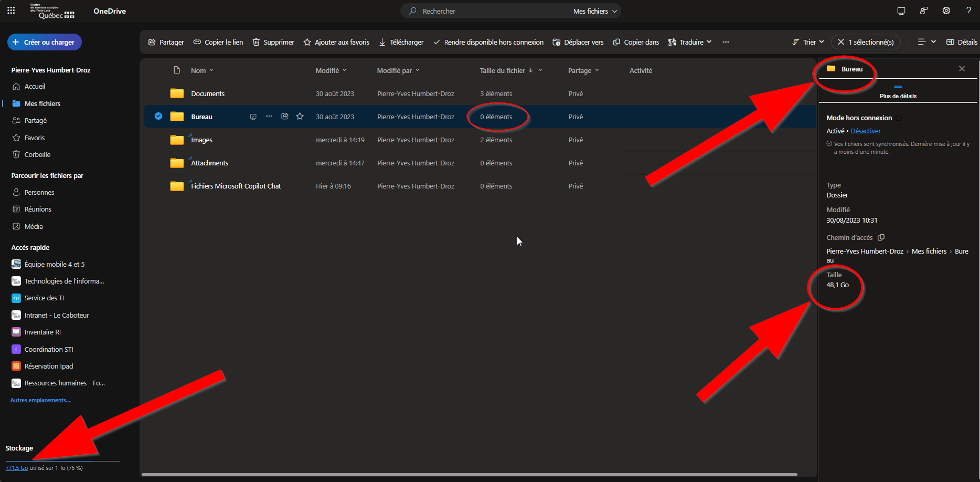Share the Bureau folder via row icon

(x=285, y=117)
